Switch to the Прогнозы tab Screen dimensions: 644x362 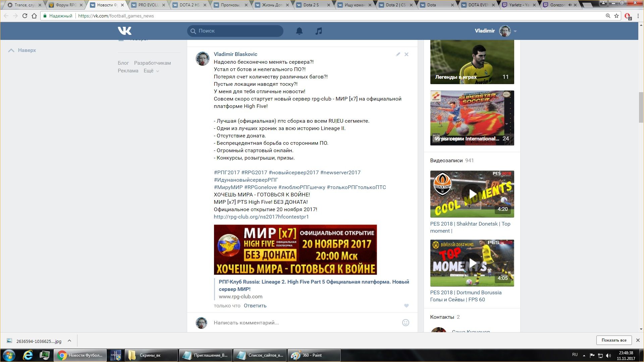[231, 5]
